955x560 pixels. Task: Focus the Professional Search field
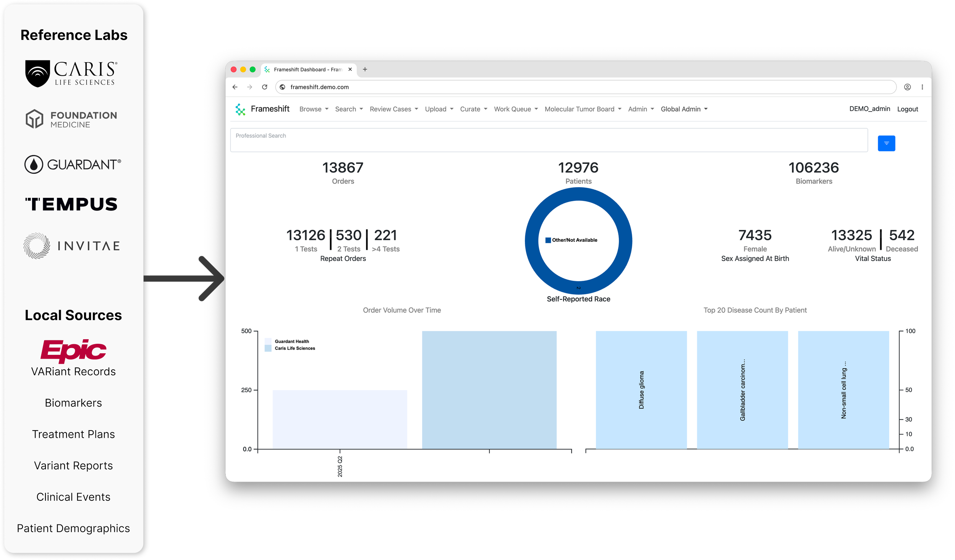pyautogui.click(x=549, y=140)
